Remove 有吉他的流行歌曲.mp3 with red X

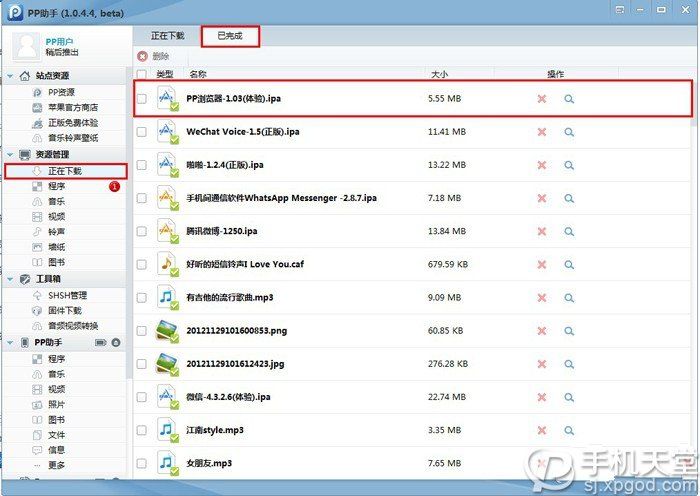[542, 297]
